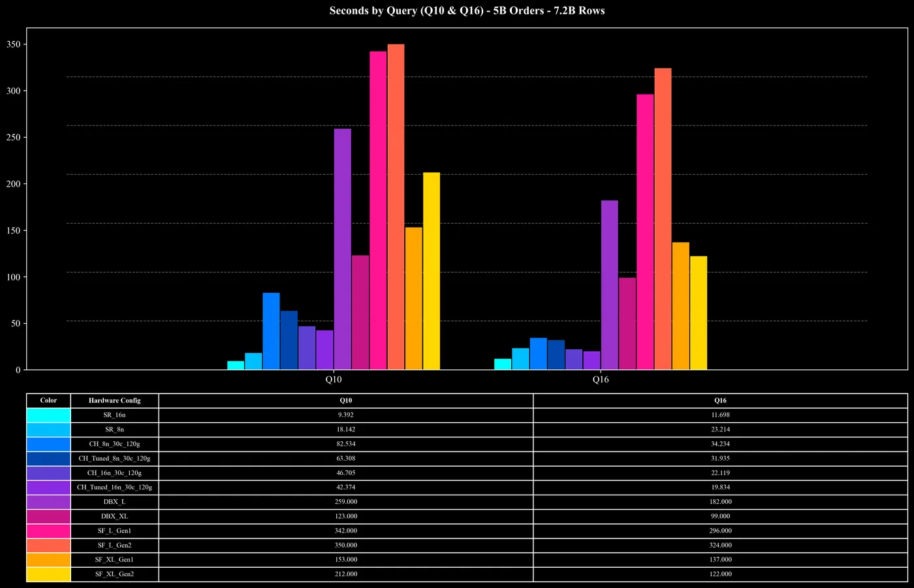Viewport: 914px width, 588px height.
Task: Click the purple DBX_L color swatch
Action: 48,502
